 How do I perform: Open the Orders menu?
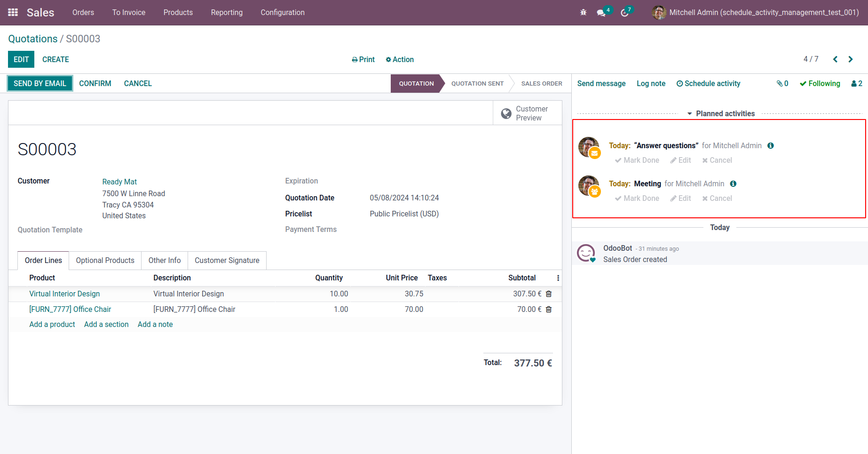(83, 13)
